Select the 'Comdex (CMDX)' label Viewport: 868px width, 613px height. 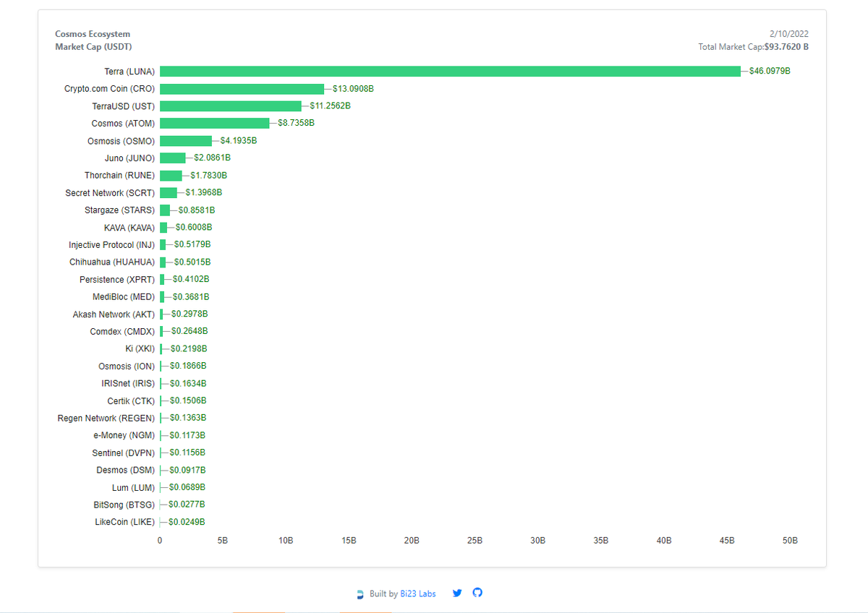pos(122,332)
